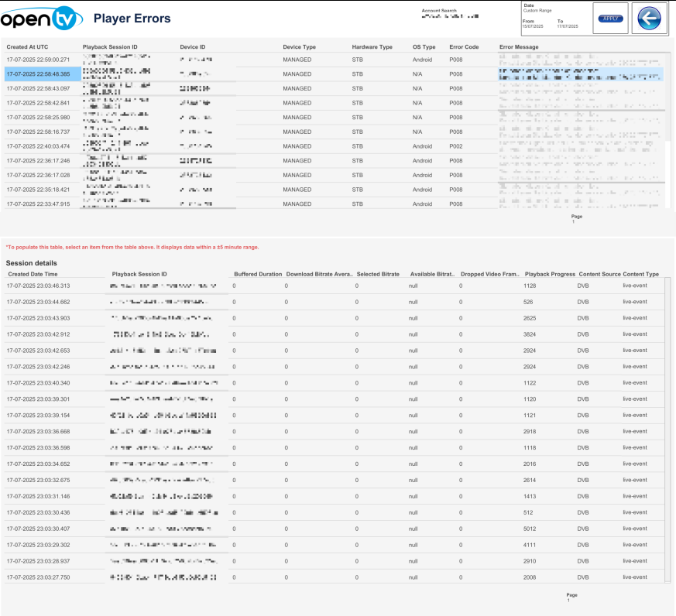676x616 pixels.
Task: Click the Playback Progress column header
Action: click(x=550, y=274)
